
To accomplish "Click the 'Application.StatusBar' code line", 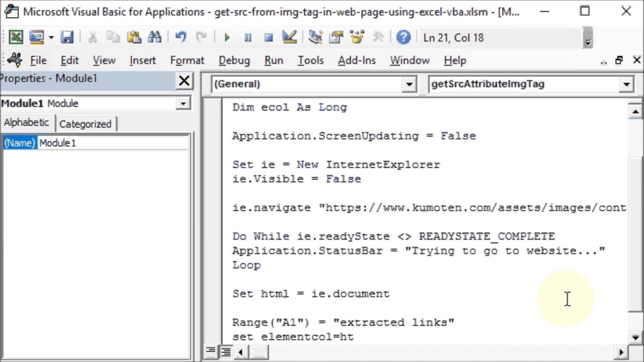I will (x=419, y=250).
